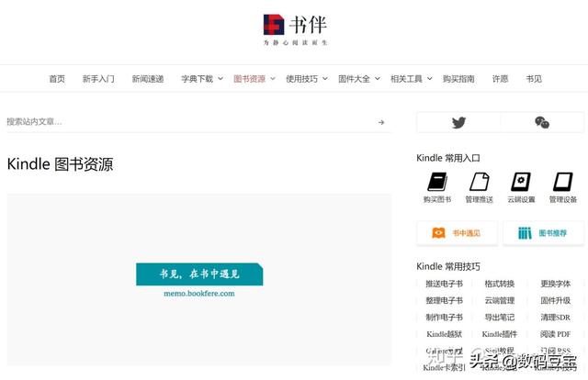588x380 pixels.
Task: Click the Kindle 常用入口 heading
Action: pyautogui.click(x=448, y=158)
